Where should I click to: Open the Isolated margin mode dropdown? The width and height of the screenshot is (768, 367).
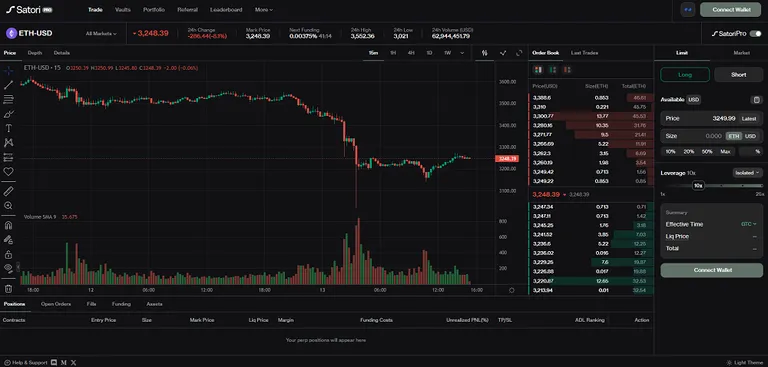pos(748,172)
